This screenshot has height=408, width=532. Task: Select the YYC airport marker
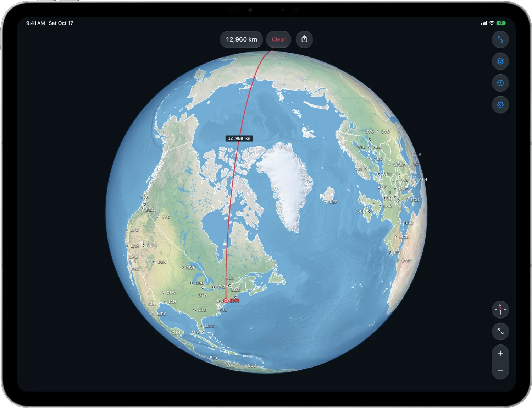(x=158, y=217)
